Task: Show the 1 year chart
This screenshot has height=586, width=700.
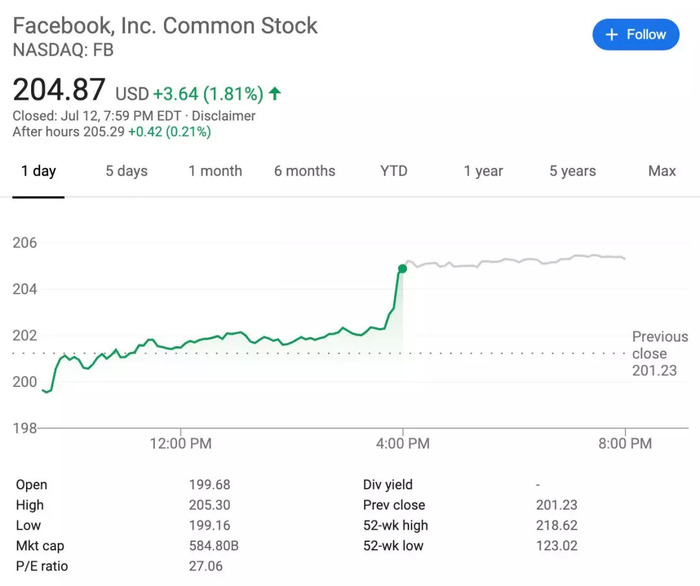Action: click(483, 171)
